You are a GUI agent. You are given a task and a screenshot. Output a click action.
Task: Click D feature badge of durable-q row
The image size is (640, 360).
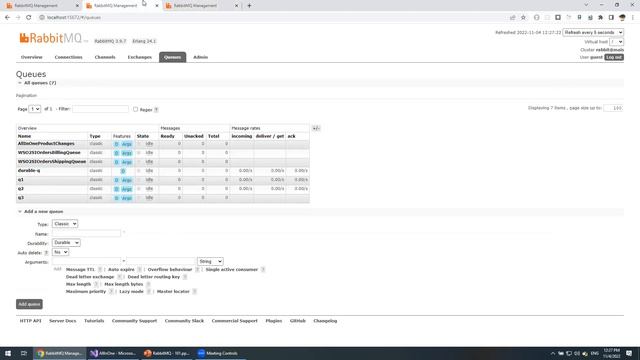[x=122, y=171]
